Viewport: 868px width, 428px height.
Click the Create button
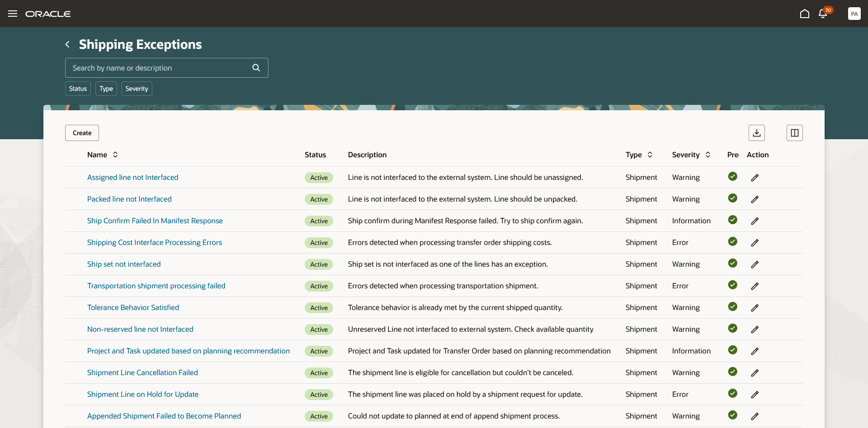coord(82,133)
